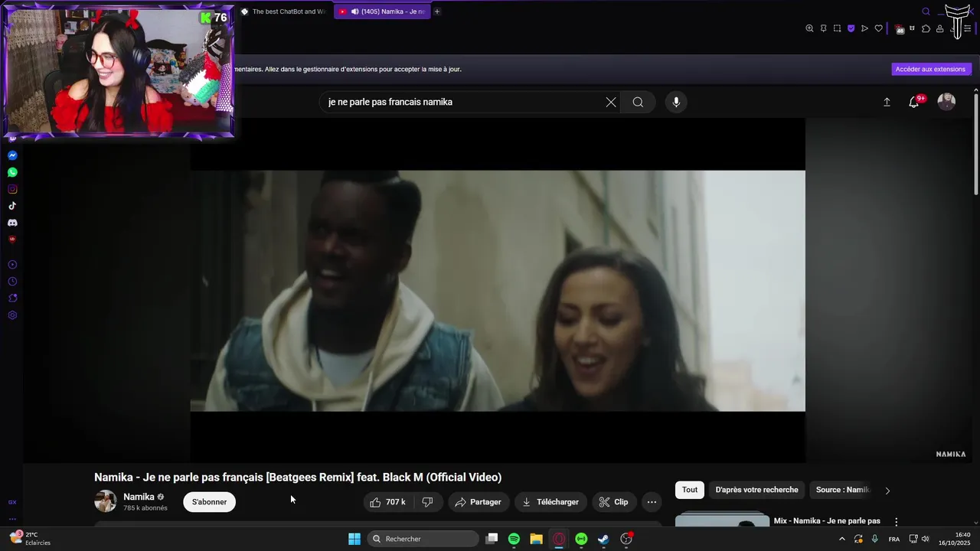Open the Windows Start menu
980x551 pixels.
354,539
